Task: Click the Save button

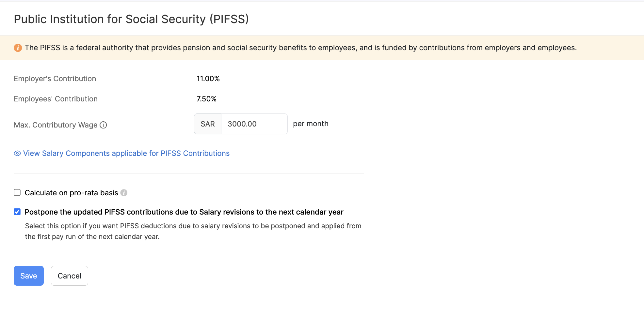Action: [28, 276]
